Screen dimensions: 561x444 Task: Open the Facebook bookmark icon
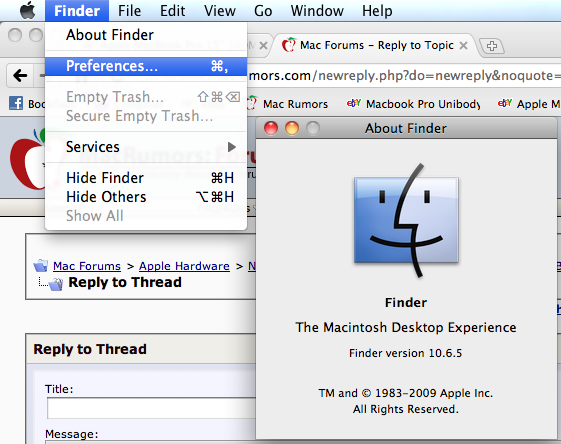16,103
